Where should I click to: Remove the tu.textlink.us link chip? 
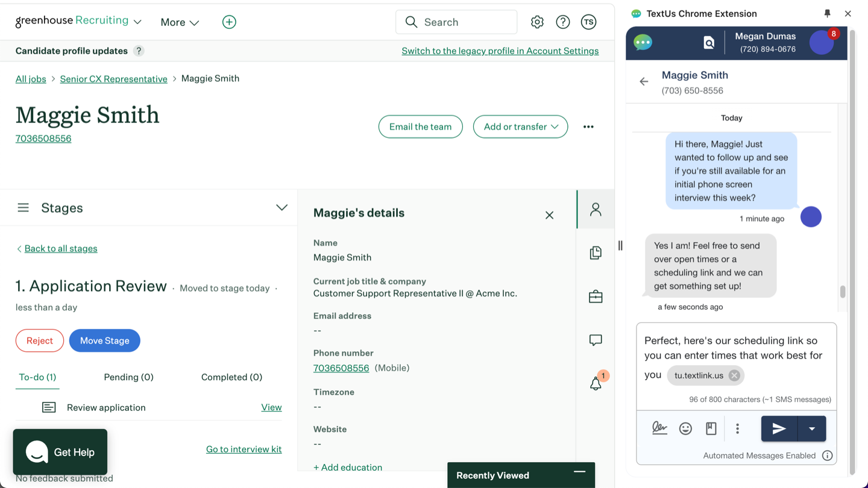click(734, 375)
